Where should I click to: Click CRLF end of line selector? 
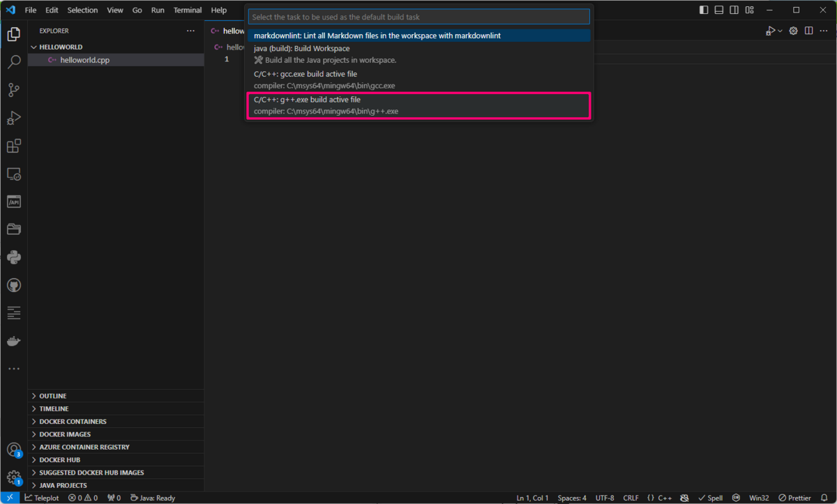coord(631,498)
